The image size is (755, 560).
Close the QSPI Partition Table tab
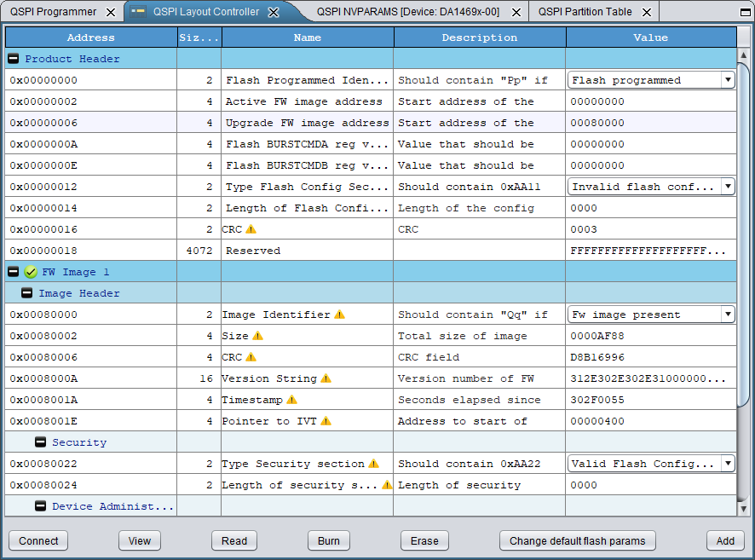tap(647, 12)
